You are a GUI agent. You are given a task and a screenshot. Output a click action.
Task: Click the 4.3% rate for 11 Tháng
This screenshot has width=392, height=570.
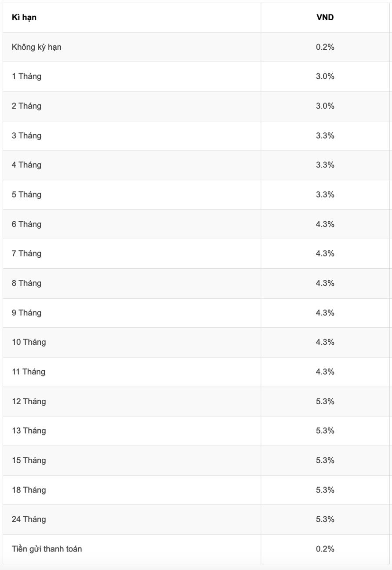tap(325, 372)
